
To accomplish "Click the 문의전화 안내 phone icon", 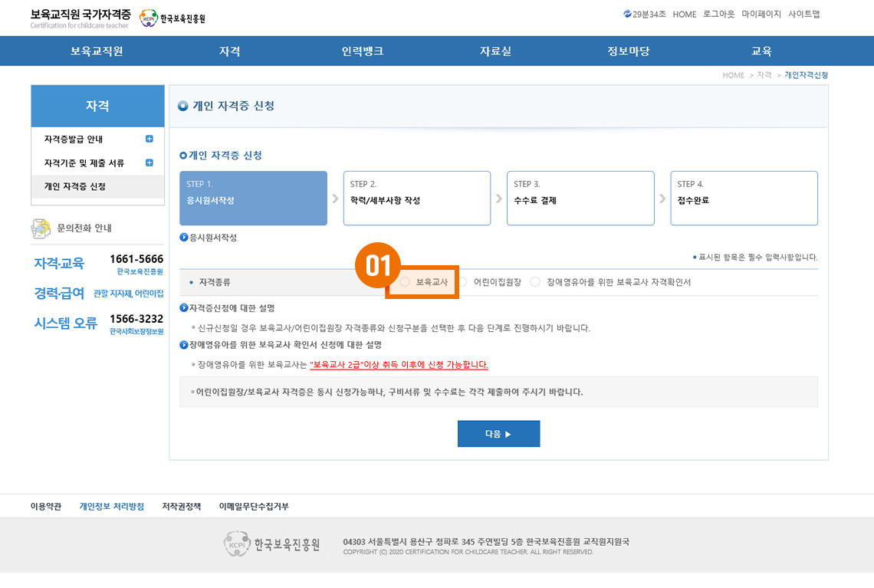I will coord(41,228).
